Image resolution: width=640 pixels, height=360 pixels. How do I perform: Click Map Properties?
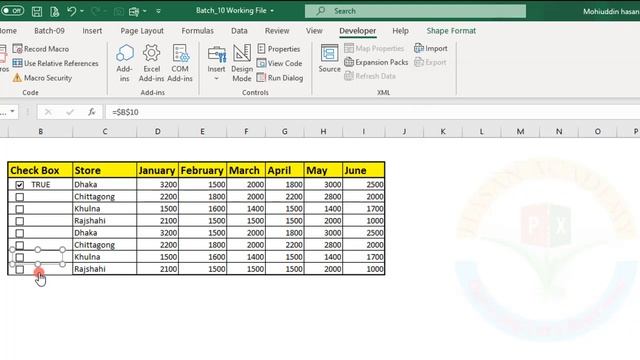(x=374, y=48)
